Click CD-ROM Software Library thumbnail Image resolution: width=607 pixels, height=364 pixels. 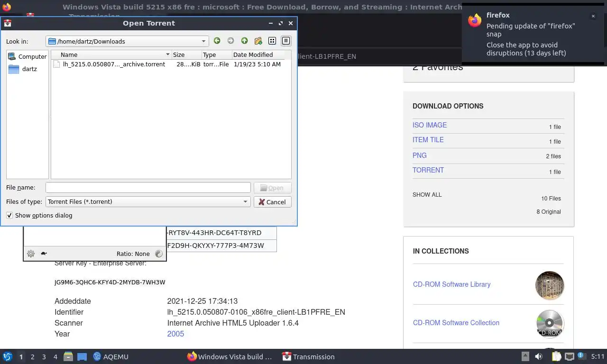(550, 285)
